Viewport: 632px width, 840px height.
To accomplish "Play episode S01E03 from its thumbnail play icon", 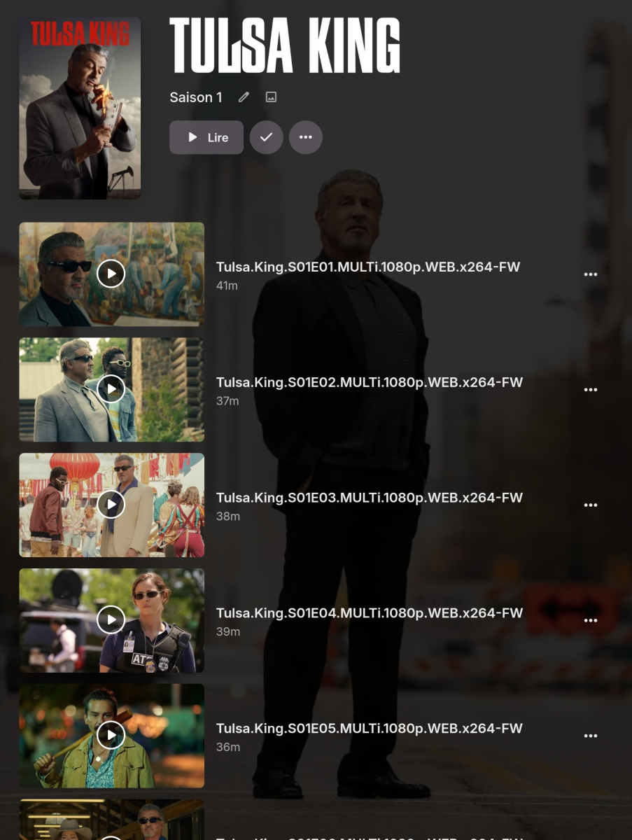I will pos(111,504).
